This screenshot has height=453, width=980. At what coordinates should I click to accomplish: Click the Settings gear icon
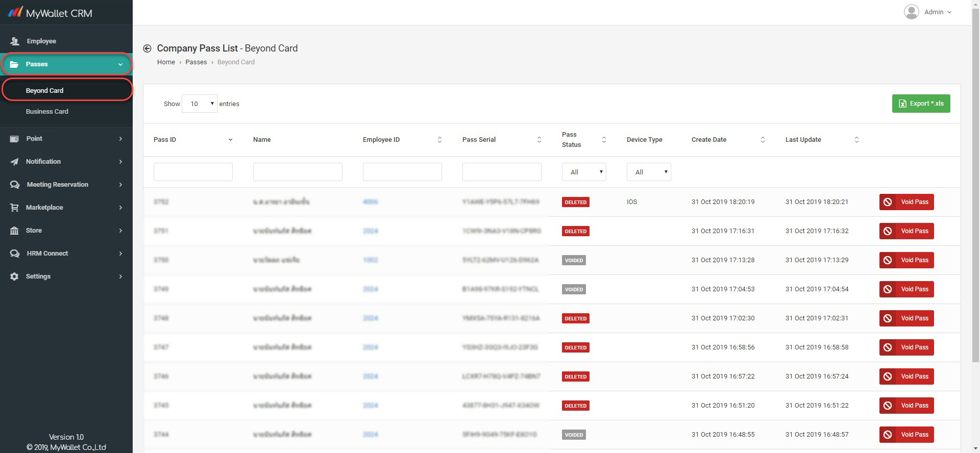point(14,276)
